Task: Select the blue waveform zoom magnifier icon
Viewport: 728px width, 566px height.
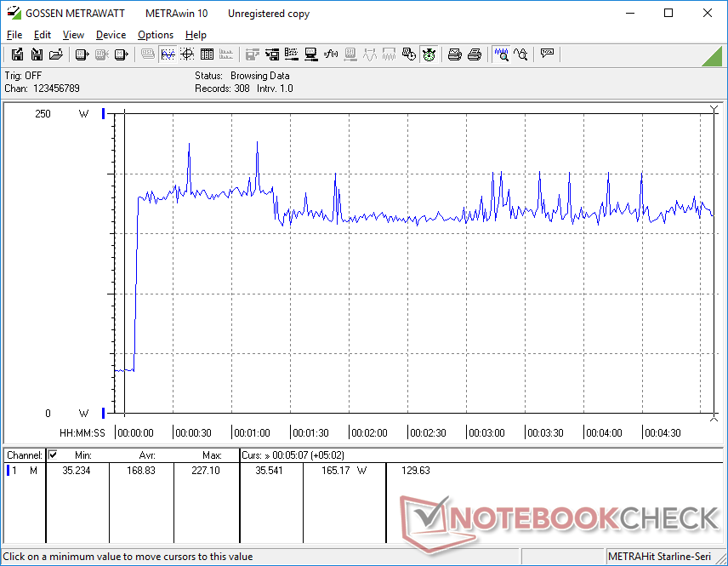Action: pyautogui.click(x=501, y=54)
